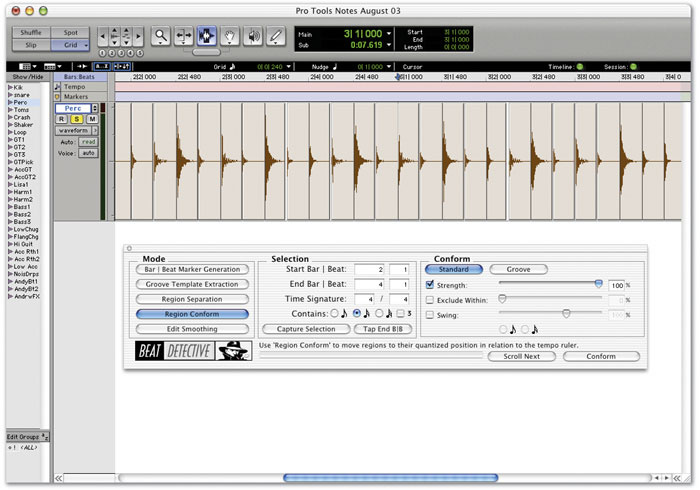The width and height of the screenshot is (700, 490).
Task: Toggle the triplet 3 checkbox
Action: tap(400, 314)
